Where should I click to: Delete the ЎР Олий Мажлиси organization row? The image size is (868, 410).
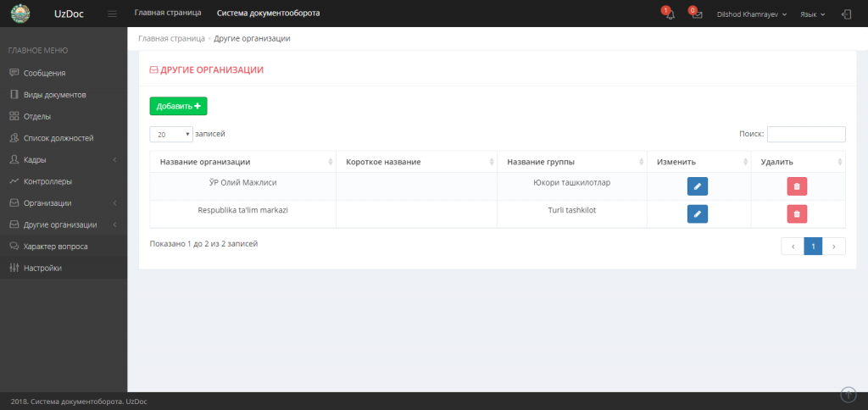797,186
